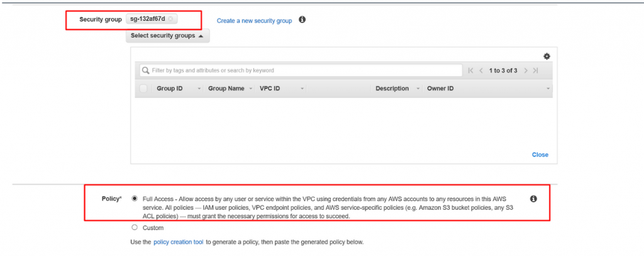Viewport: 644px width, 257px height.
Task: Go to last page of security groups
Action: pyautogui.click(x=535, y=70)
